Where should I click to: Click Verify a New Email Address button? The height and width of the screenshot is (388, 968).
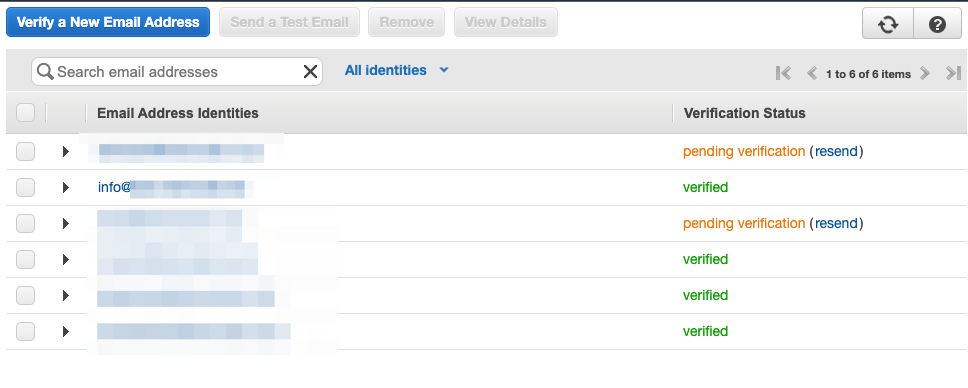click(x=108, y=22)
